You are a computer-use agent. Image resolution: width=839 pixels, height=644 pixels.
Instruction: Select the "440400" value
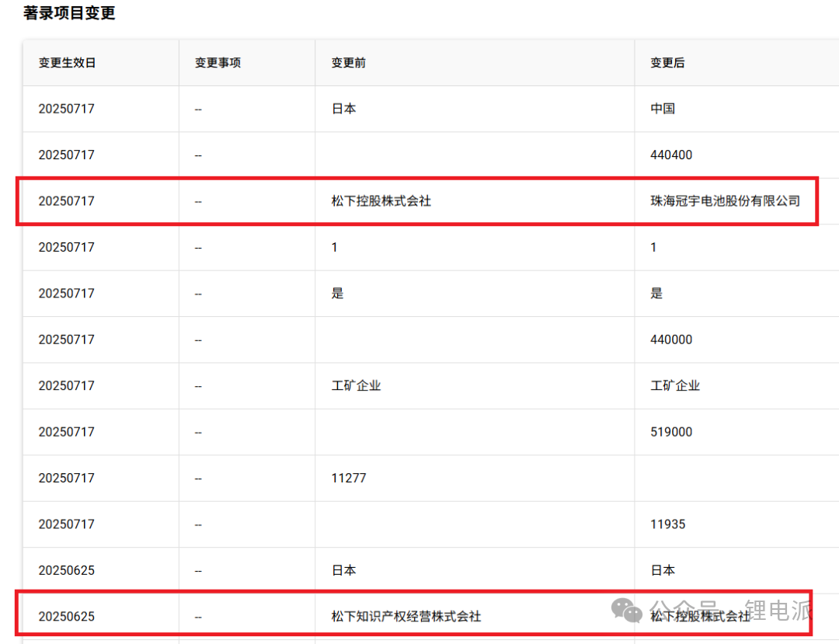pos(671,155)
